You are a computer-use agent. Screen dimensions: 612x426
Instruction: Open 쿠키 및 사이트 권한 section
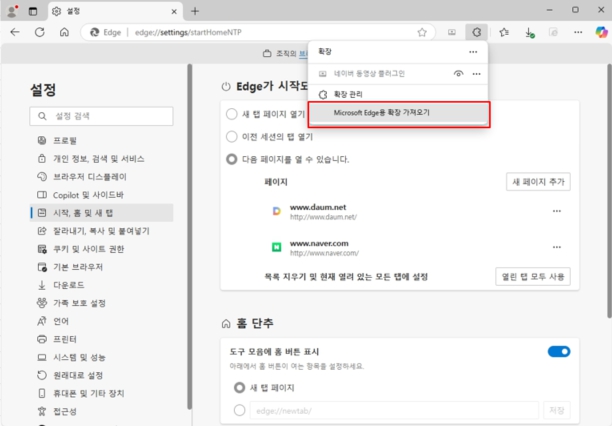coord(101,249)
